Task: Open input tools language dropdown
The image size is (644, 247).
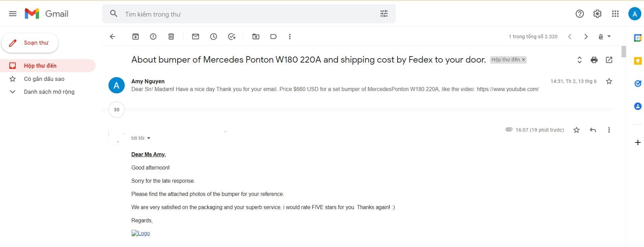Action: pyautogui.click(x=609, y=37)
